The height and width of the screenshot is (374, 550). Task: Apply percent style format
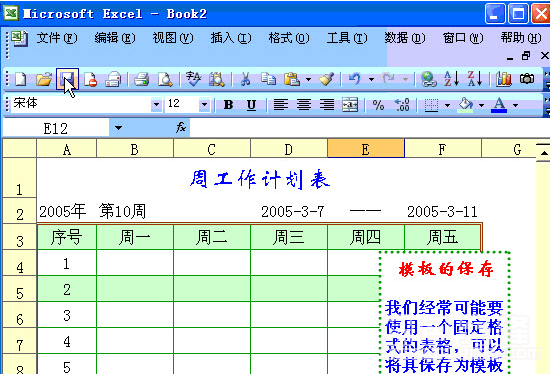(378, 105)
